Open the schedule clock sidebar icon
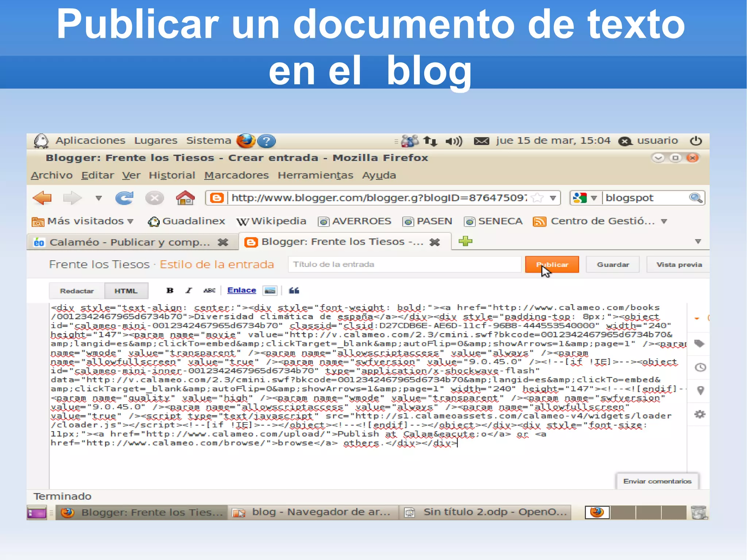The image size is (747, 560). [x=700, y=367]
